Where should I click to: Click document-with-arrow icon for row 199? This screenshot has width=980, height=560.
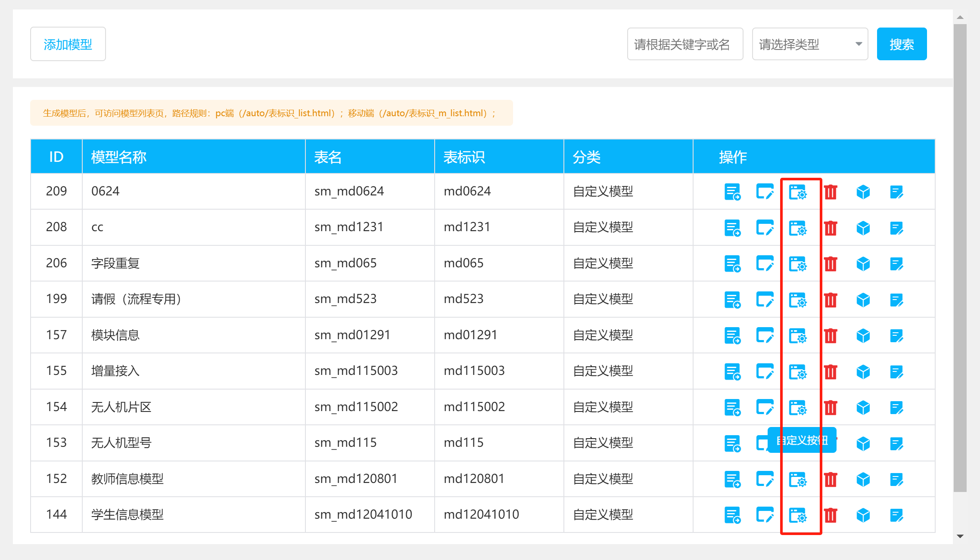coord(732,300)
